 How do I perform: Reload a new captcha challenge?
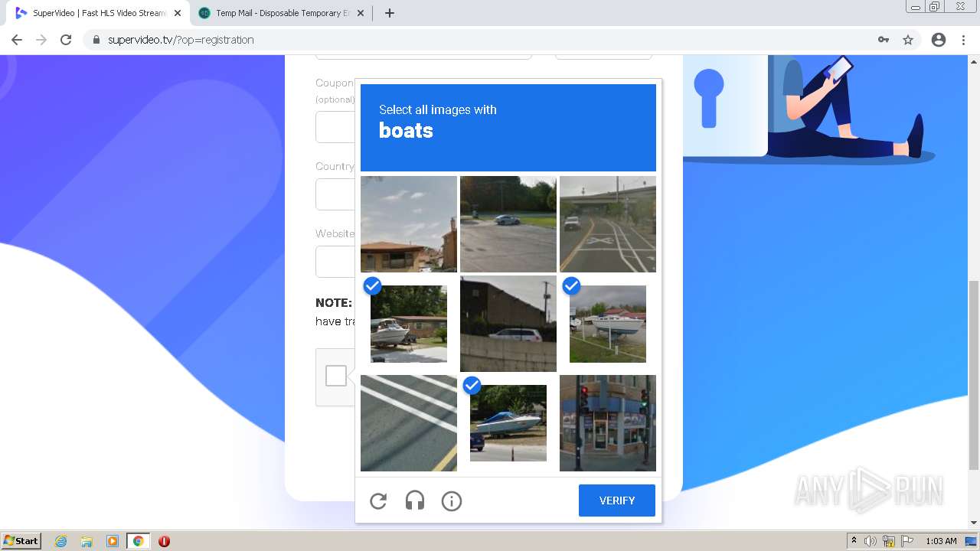(x=378, y=501)
